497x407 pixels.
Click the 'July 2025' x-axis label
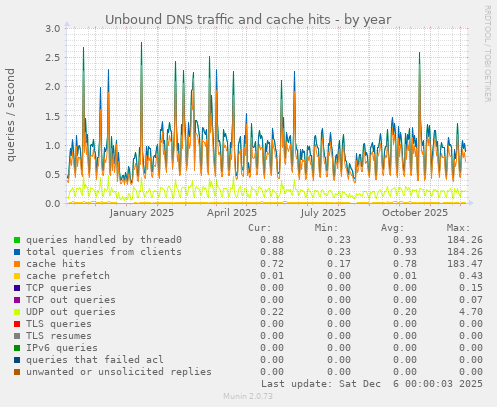[323, 213]
